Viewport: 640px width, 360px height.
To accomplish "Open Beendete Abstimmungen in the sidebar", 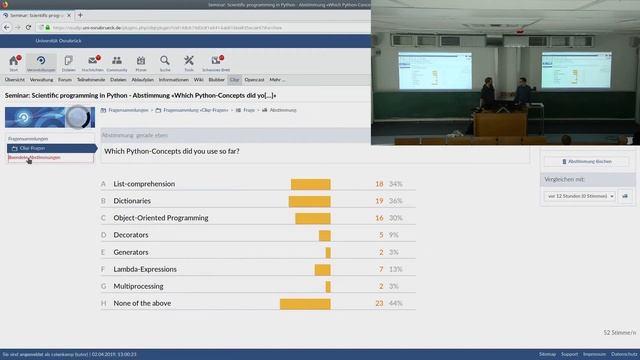I will 34,158.
